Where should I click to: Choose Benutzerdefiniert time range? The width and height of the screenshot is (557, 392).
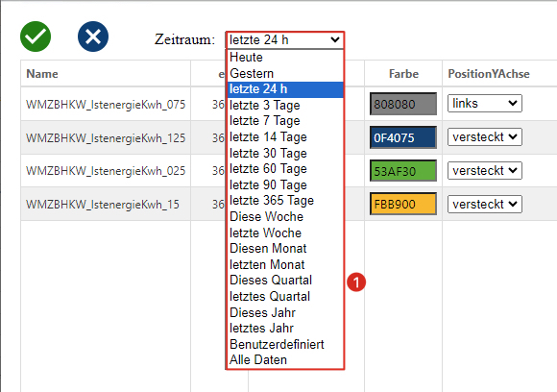pyautogui.click(x=285, y=344)
